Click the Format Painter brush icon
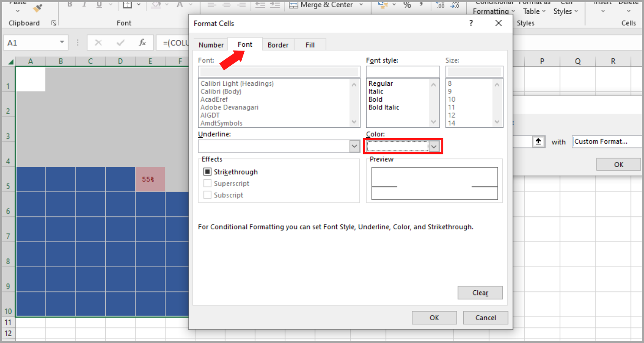This screenshot has width=644, height=343. click(x=37, y=7)
